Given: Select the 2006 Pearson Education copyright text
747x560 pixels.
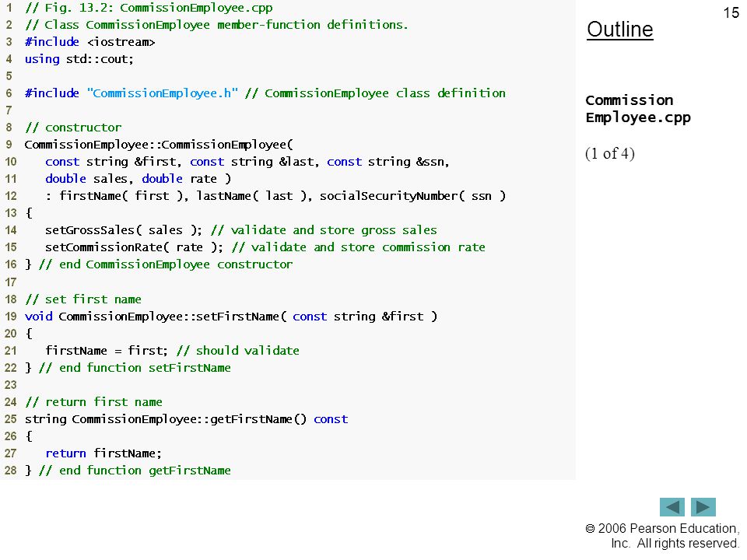Looking at the screenshot, I should (662, 536).
